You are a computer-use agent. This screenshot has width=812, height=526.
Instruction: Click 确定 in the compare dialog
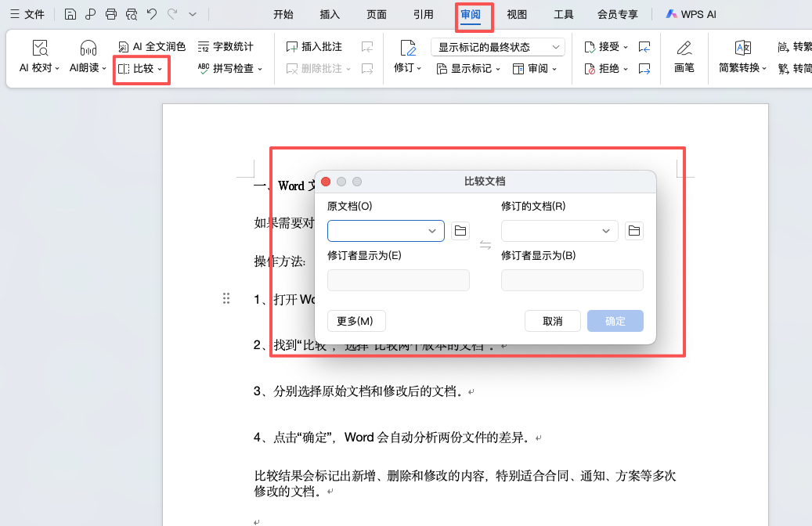tap(615, 321)
